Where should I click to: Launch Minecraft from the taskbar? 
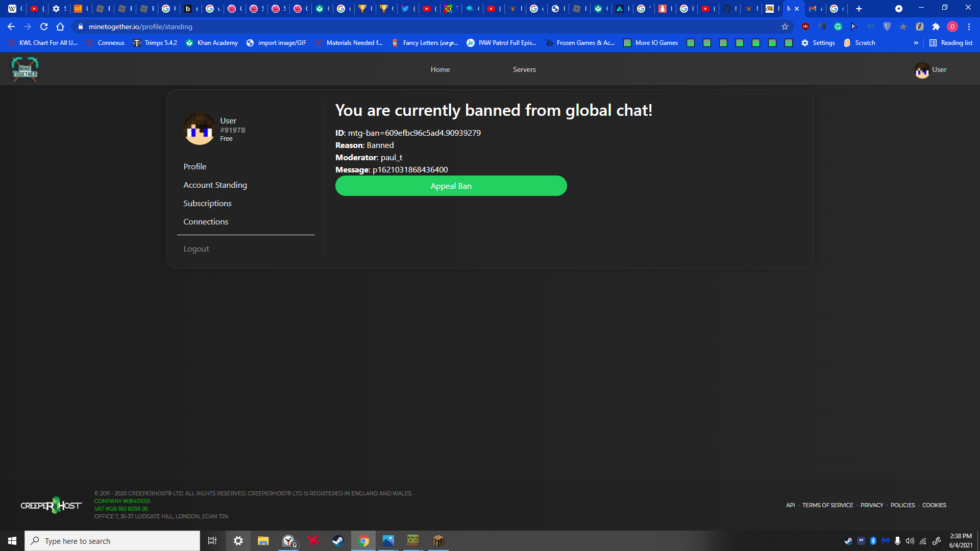438,541
